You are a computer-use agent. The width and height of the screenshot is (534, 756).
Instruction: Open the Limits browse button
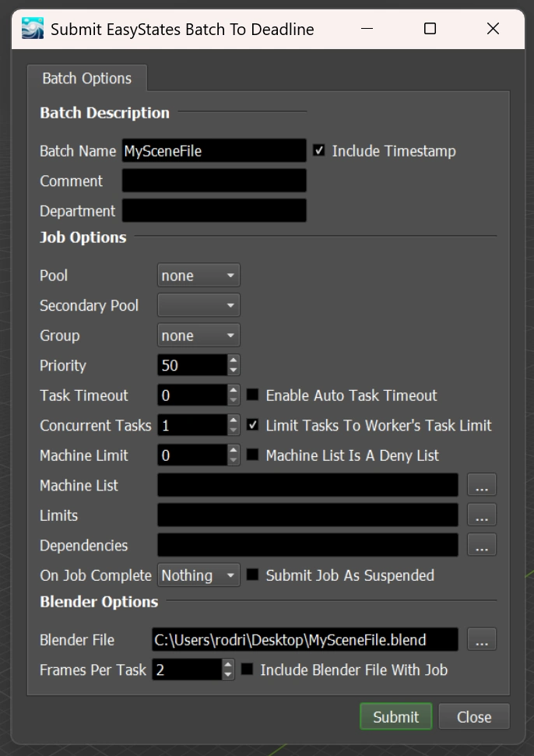tap(481, 515)
